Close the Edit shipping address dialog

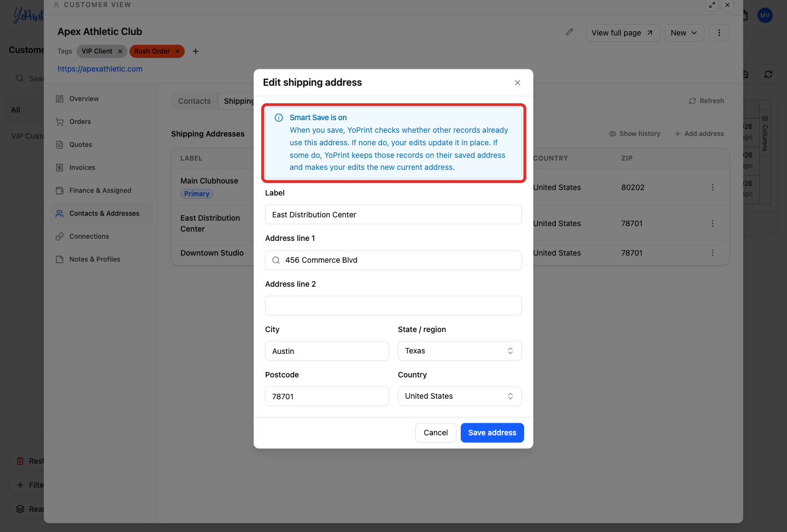click(x=518, y=83)
